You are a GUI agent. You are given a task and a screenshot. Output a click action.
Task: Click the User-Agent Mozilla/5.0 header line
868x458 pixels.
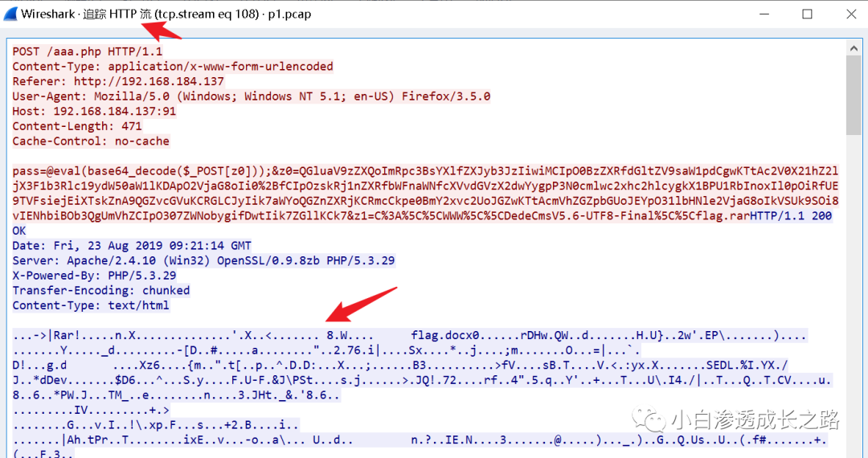(x=252, y=96)
